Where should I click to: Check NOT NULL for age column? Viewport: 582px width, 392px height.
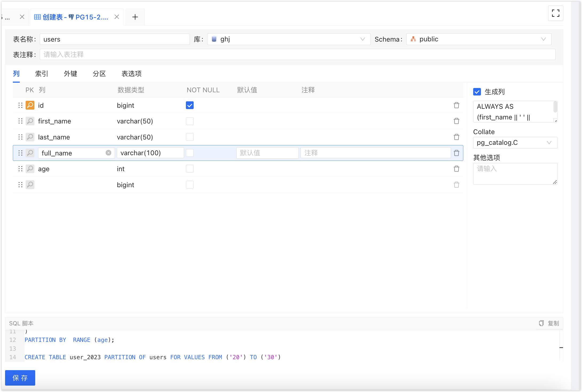point(190,169)
